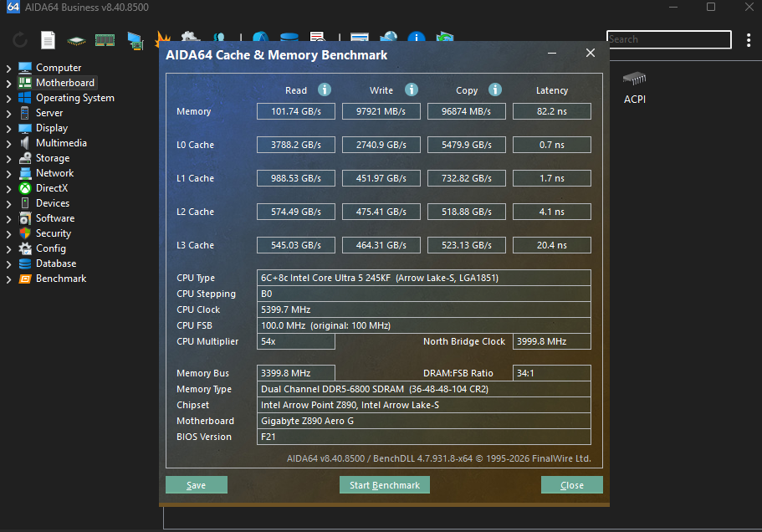Select Software in the sidebar tree

coord(55,218)
